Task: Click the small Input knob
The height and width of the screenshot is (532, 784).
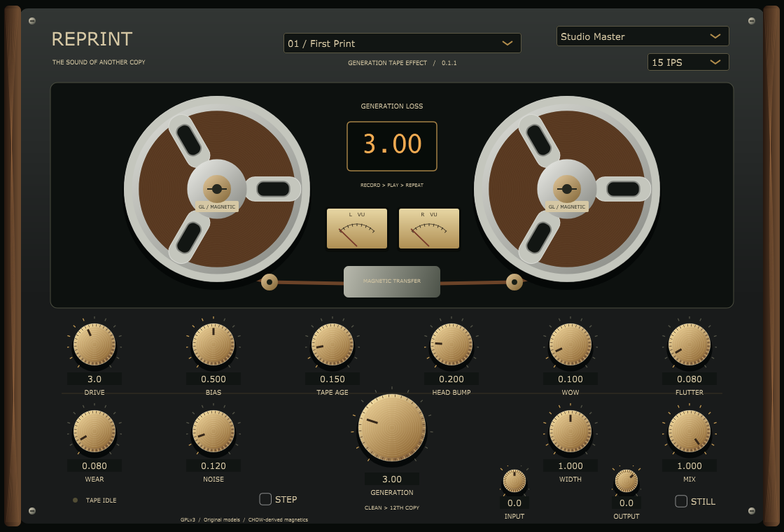Action: pyautogui.click(x=514, y=482)
